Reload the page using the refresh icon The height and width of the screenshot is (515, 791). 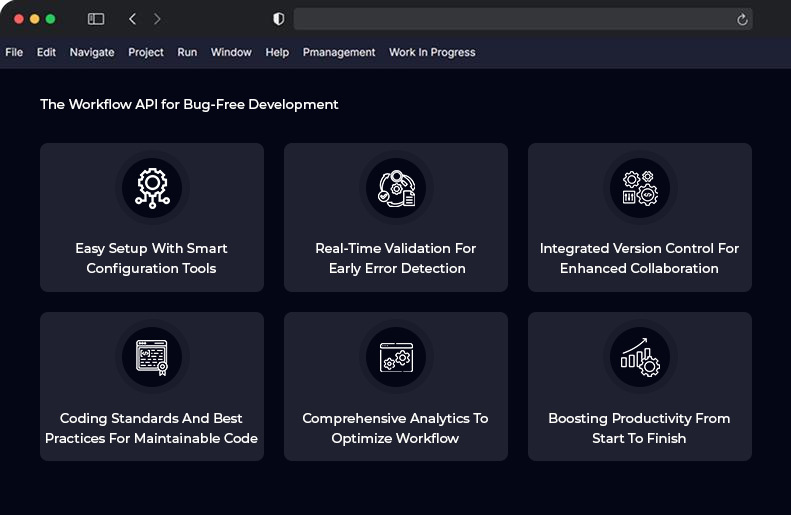pyautogui.click(x=742, y=19)
